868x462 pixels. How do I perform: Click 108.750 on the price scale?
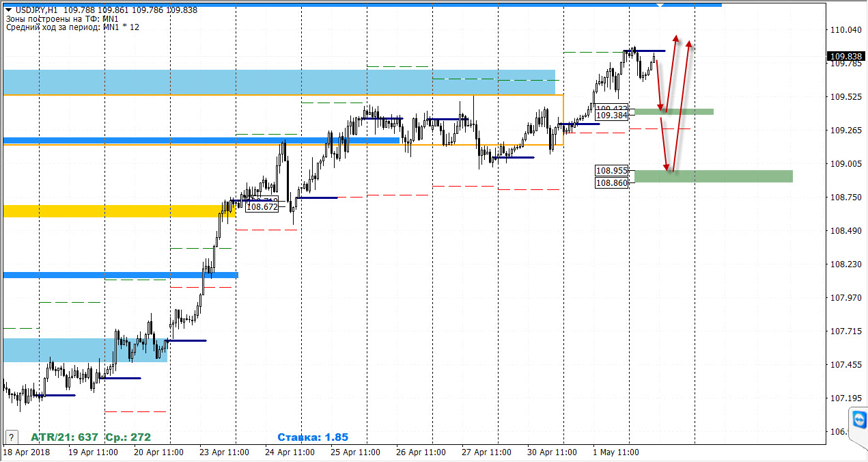846,198
